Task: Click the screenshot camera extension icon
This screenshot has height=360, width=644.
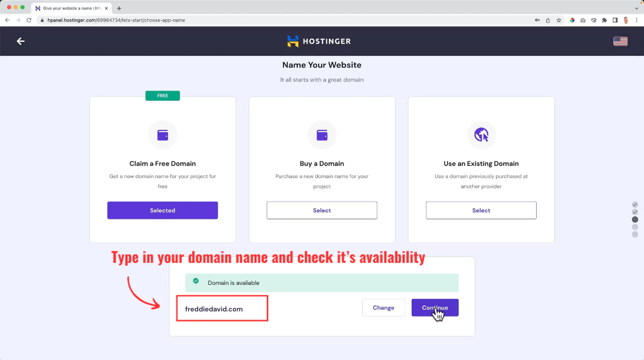Action: point(583,20)
